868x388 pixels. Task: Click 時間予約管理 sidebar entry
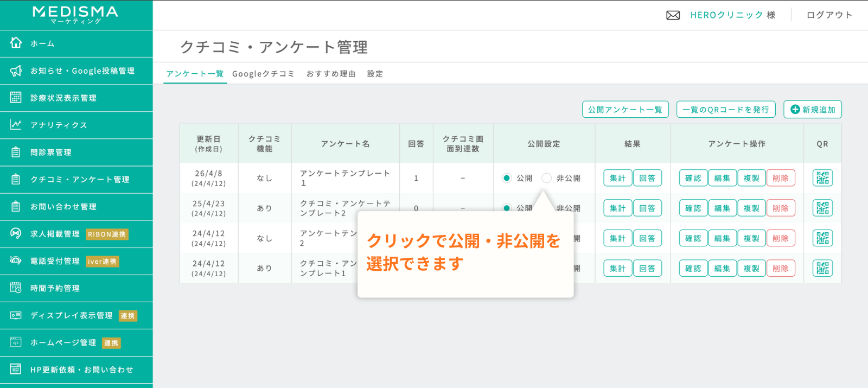(76, 288)
